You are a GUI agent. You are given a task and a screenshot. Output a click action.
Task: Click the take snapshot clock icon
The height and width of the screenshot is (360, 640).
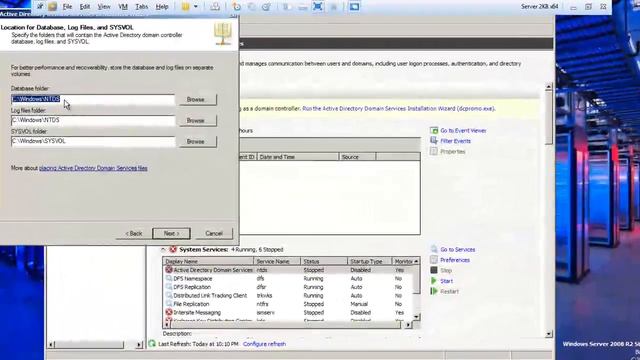point(236,7)
